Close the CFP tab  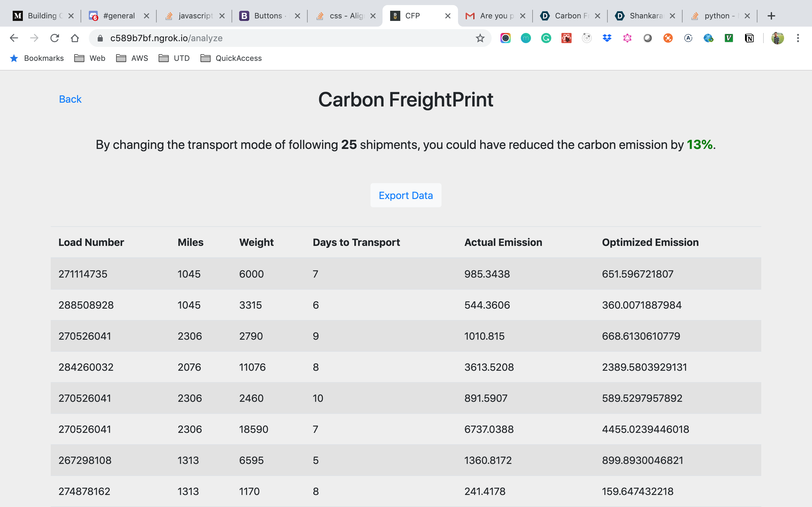click(x=448, y=16)
